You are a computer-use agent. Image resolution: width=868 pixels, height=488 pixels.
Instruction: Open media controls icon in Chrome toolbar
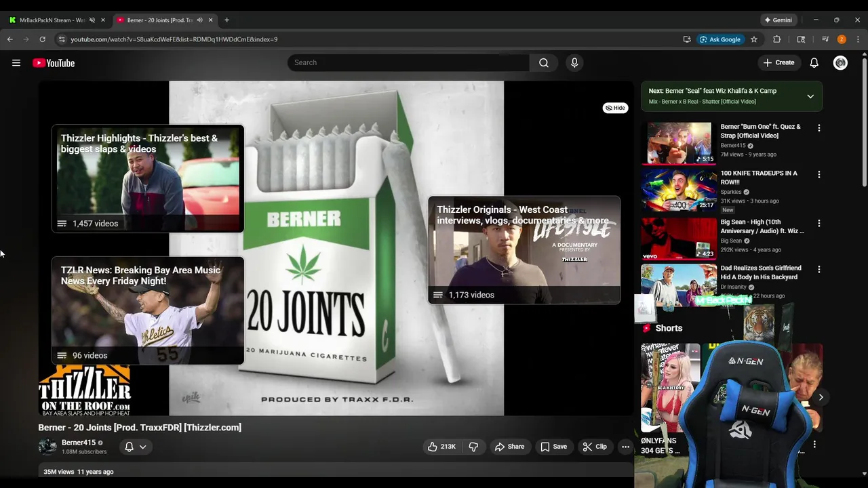(825, 39)
